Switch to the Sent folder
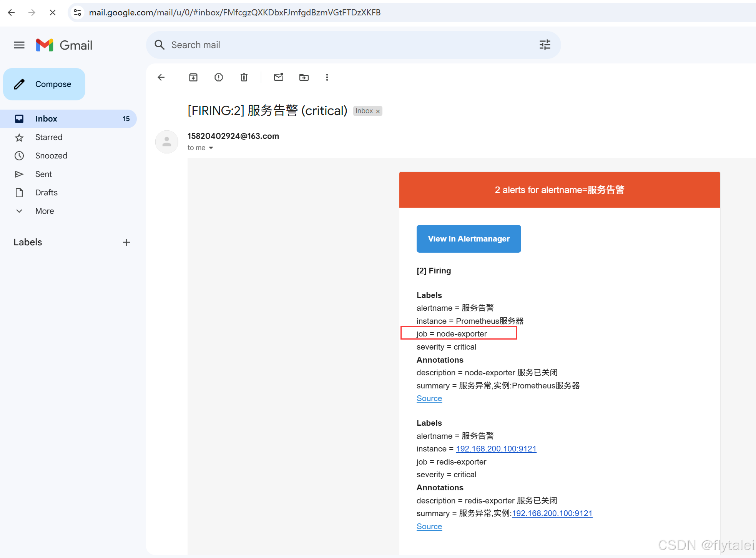756x558 pixels. 43,174
